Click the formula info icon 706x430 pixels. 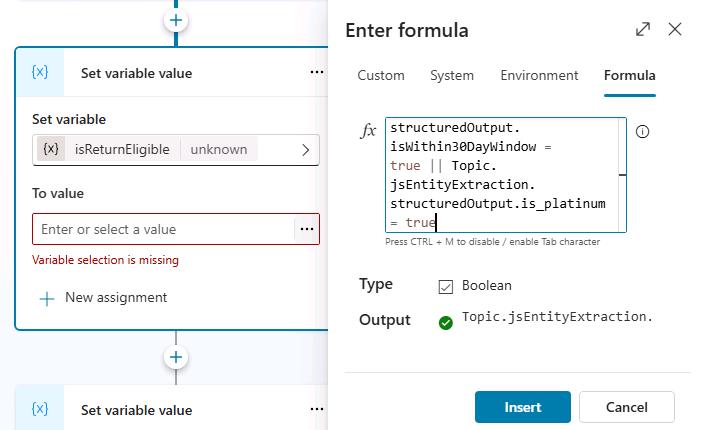[642, 131]
